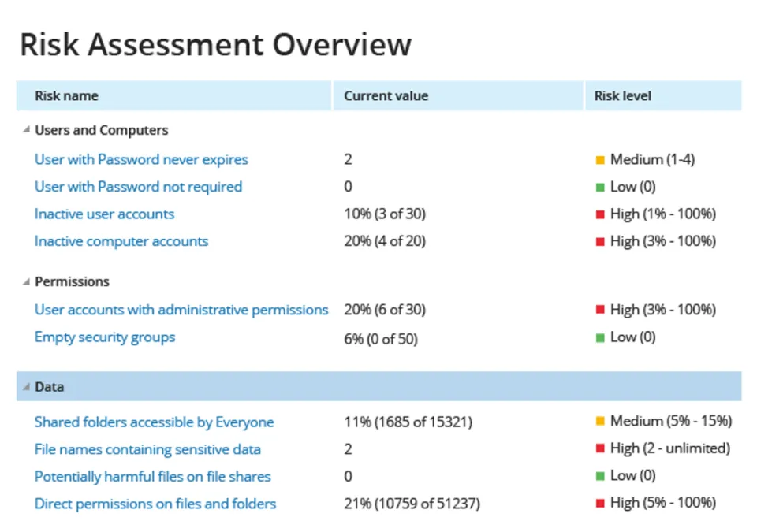Open Empty security groups risk

pyautogui.click(x=105, y=337)
